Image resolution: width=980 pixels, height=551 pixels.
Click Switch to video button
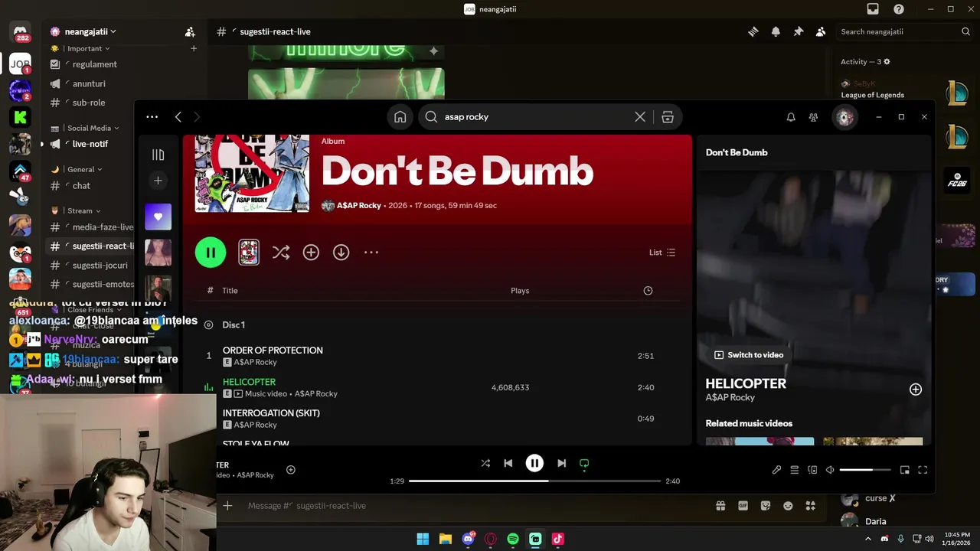click(749, 355)
